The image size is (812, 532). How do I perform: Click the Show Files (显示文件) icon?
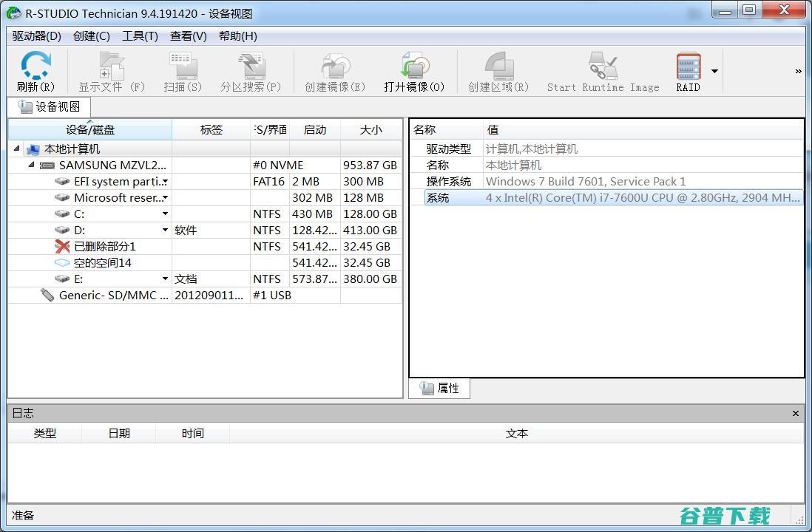click(x=112, y=66)
